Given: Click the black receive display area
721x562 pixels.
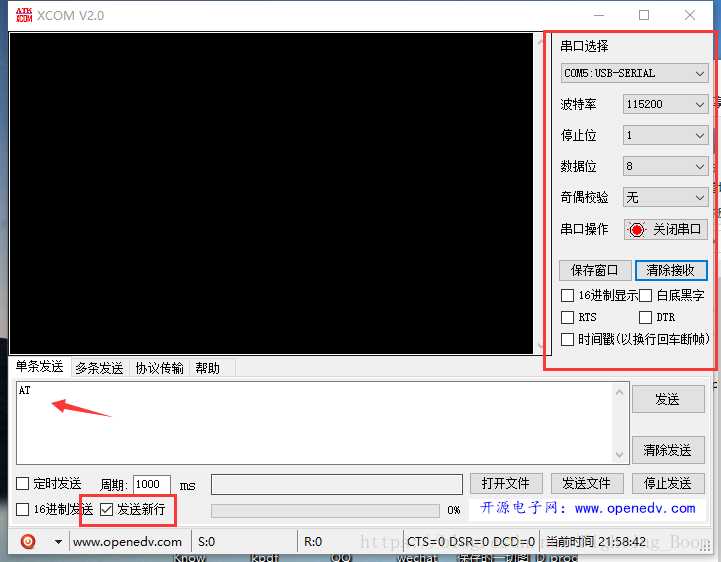Looking at the screenshot, I should click(x=271, y=193).
